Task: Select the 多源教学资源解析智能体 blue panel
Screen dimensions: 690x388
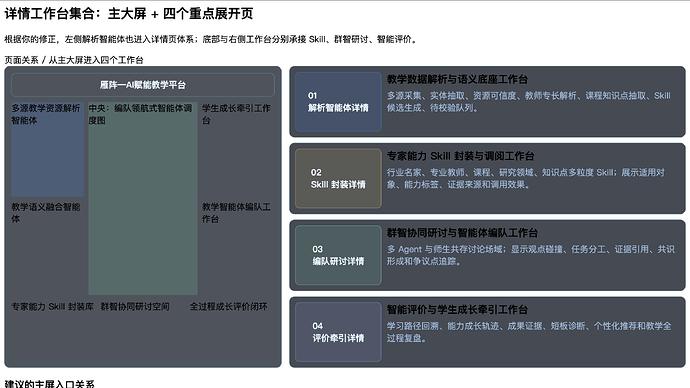Action: tap(48, 149)
